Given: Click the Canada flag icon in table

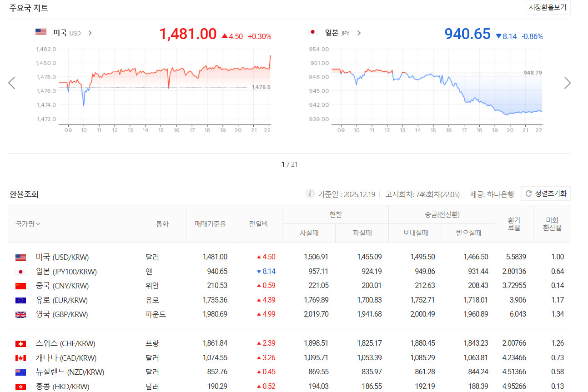Looking at the screenshot, I should click(x=20, y=358).
